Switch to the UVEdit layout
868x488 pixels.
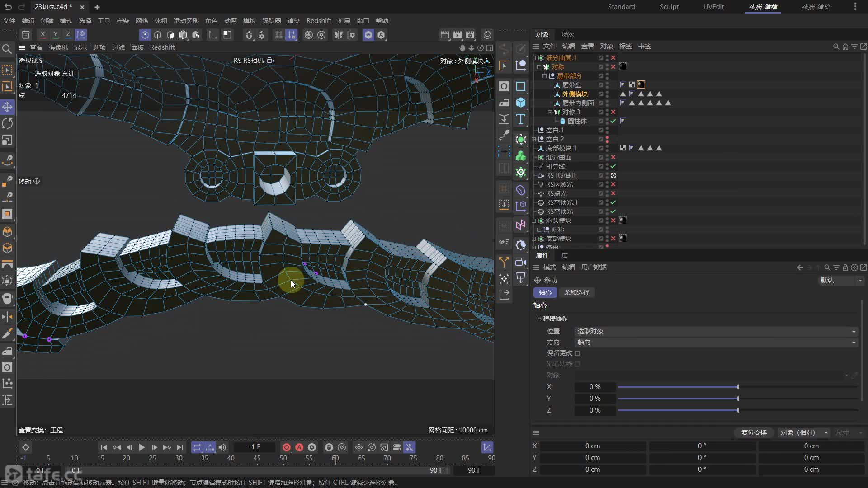[713, 7]
